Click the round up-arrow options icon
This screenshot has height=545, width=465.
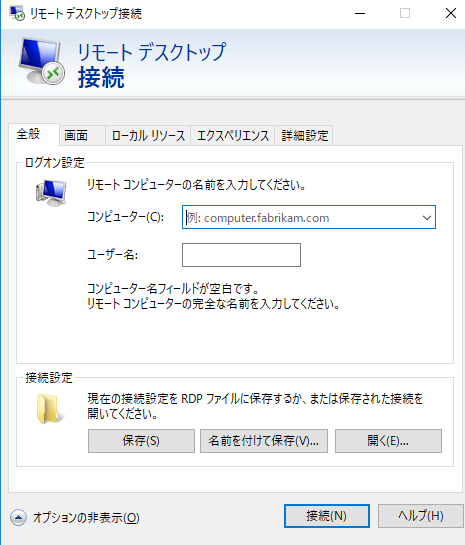[18, 518]
